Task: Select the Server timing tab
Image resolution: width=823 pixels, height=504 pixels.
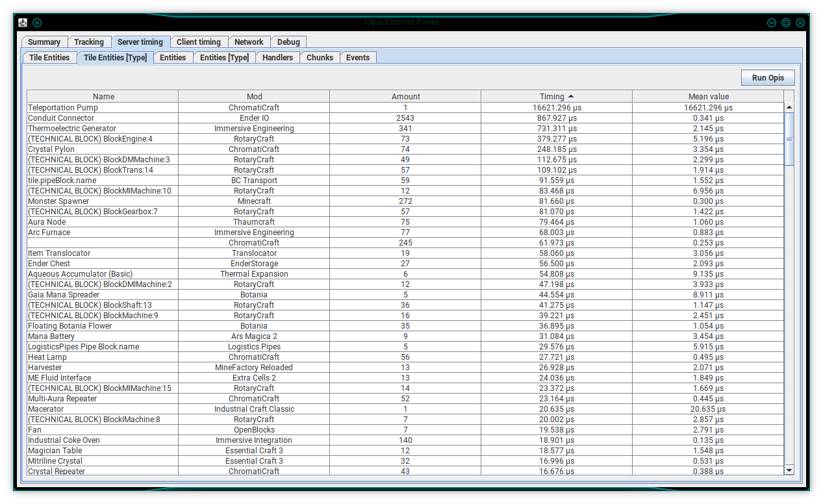Action: 140,42
